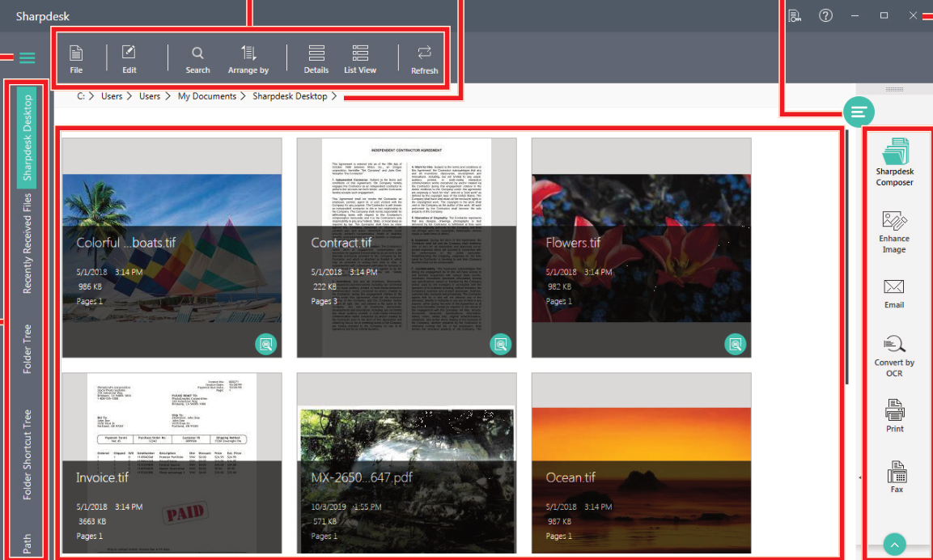The image size is (933, 560).
Task: Select the Sharpdesk Desktop side tab
Action: [27, 138]
